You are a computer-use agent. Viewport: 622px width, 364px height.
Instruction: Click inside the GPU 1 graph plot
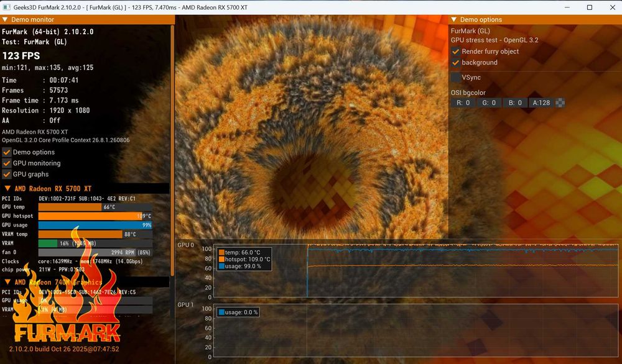[x=415, y=330]
